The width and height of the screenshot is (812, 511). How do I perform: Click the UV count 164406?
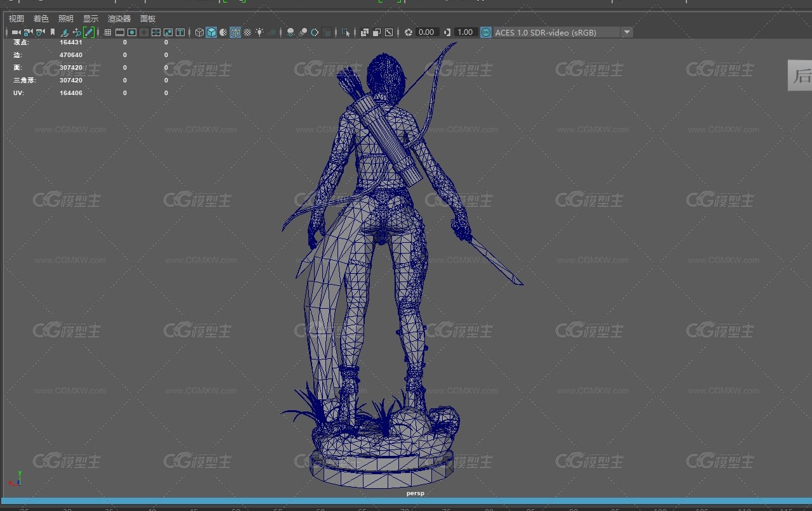coord(71,93)
